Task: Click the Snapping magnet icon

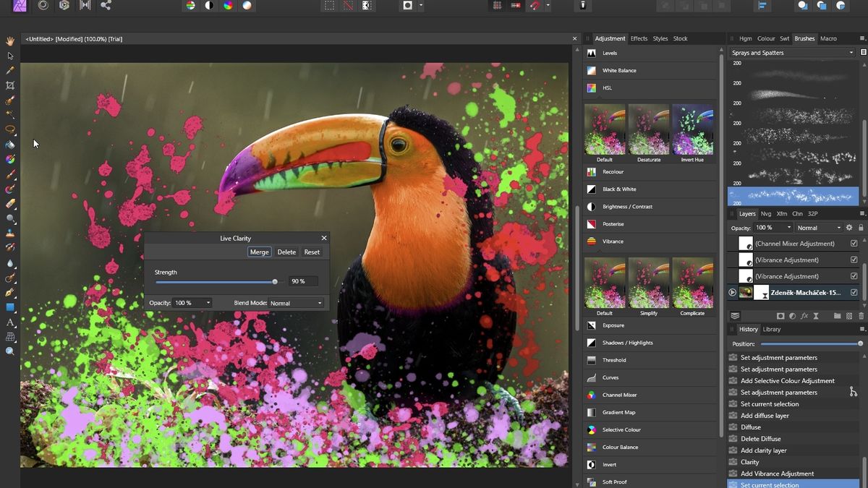Action: click(x=536, y=5)
